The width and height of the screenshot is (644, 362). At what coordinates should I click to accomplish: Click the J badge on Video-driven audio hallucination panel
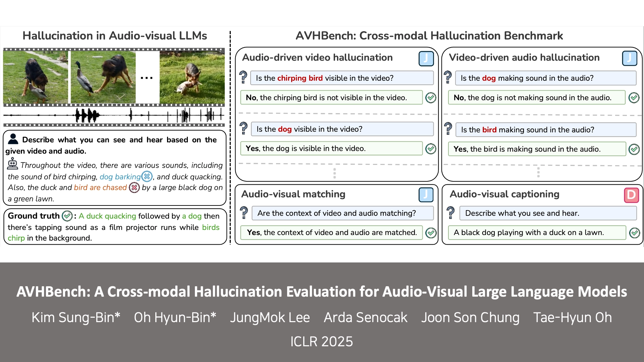[x=630, y=58]
